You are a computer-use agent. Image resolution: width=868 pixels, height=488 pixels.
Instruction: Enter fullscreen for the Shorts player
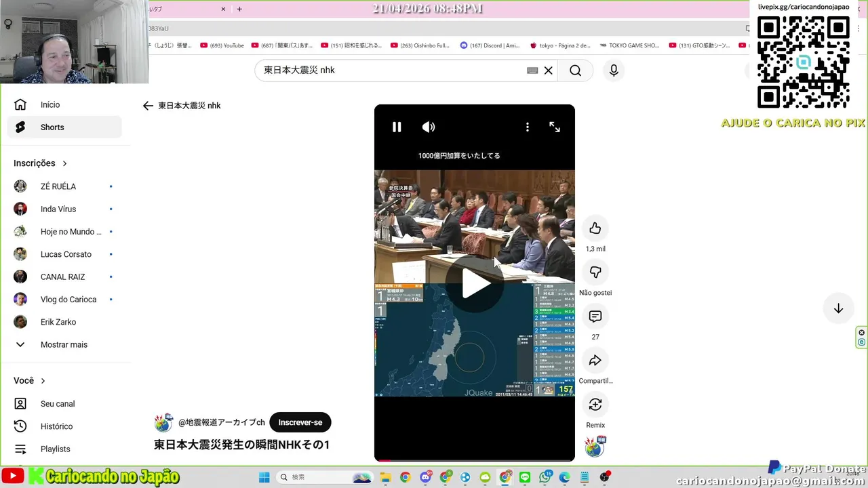pyautogui.click(x=555, y=127)
